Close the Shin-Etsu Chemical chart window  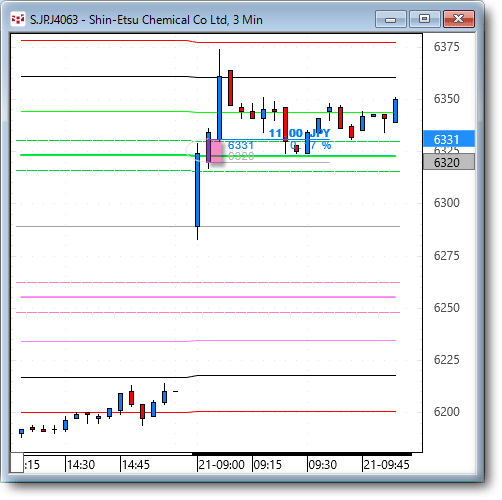(x=459, y=19)
